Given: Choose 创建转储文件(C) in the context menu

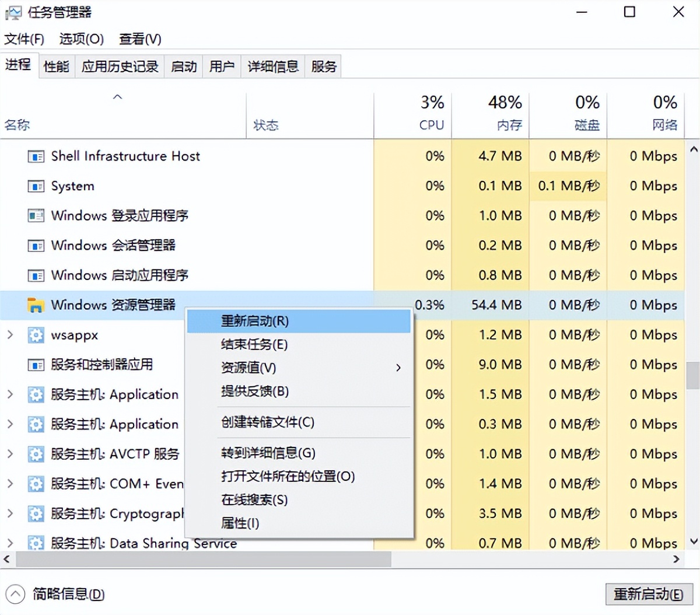Looking at the screenshot, I should tap(299, 422).
